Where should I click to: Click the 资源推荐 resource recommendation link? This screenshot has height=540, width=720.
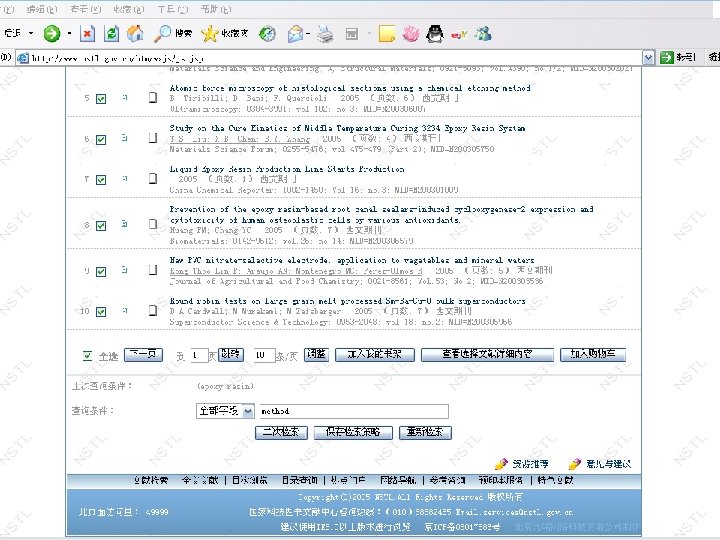530,464
